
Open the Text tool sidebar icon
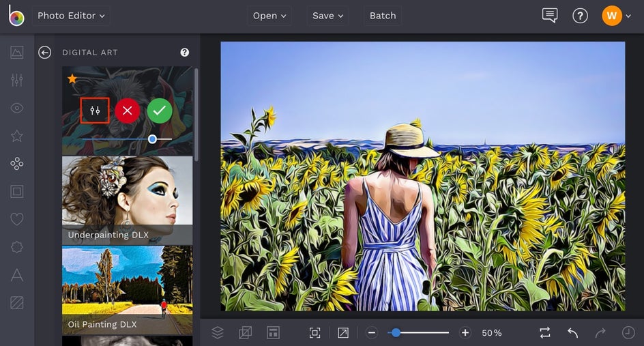pyautogui.click(x=17, y=275)
